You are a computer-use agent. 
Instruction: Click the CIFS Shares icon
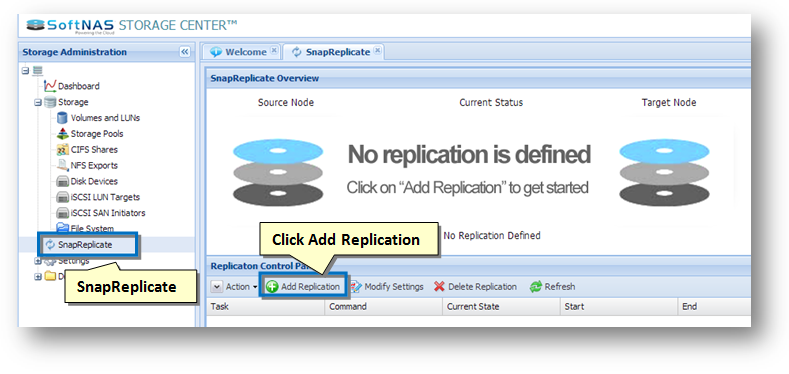[x=62, y=149]
